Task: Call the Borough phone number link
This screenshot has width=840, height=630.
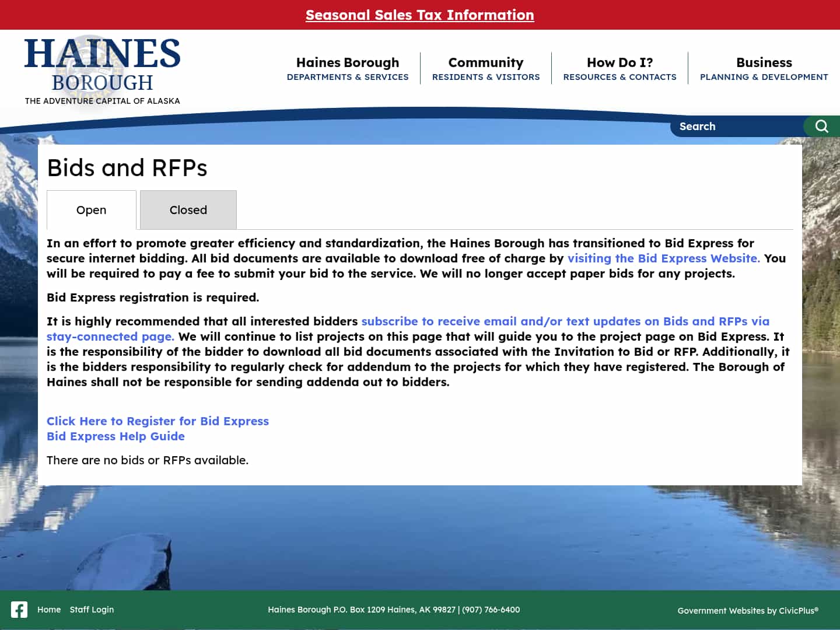Action: point(490,609)
